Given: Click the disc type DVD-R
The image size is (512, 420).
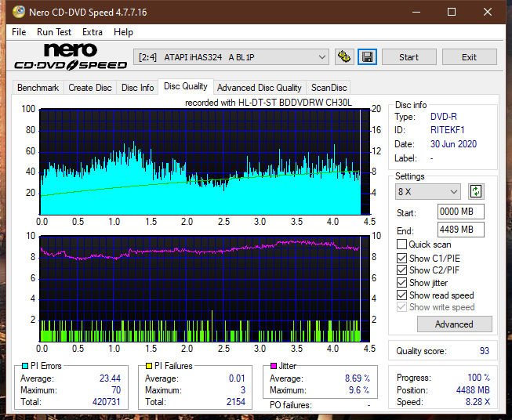Looking at the screenshot, I should pyautogui.click(x=444, y=117).
